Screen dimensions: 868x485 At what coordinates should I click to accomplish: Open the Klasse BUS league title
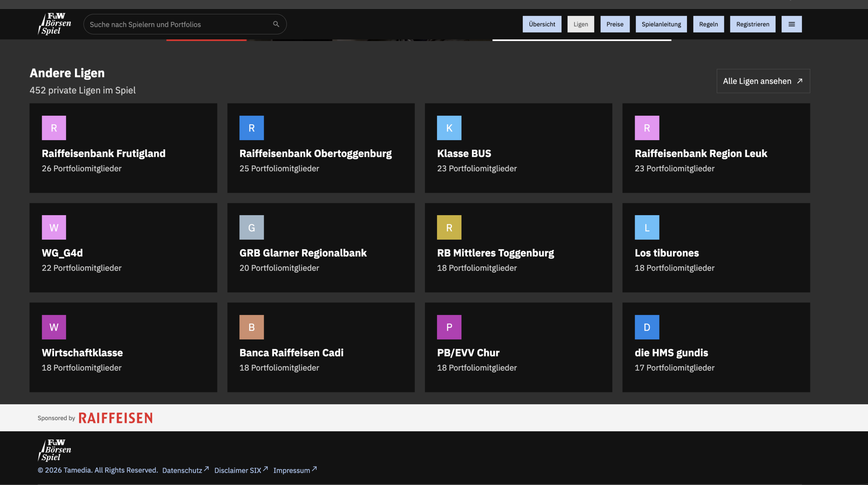[x=464, y=153]
